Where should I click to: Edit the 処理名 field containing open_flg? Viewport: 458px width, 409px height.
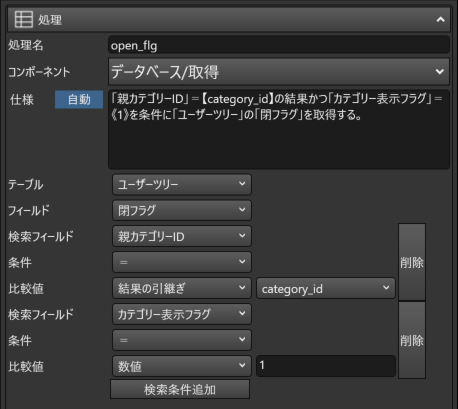(279, 45)
